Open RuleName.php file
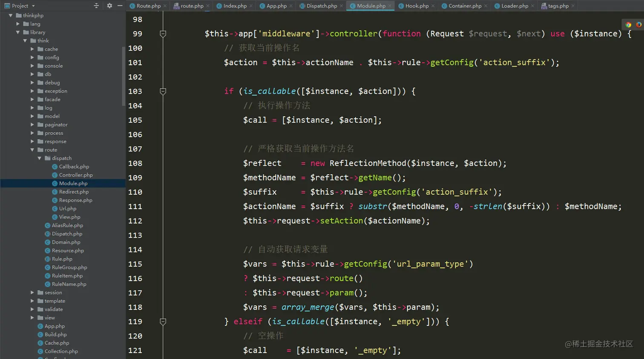 click(x=69, y=284)
